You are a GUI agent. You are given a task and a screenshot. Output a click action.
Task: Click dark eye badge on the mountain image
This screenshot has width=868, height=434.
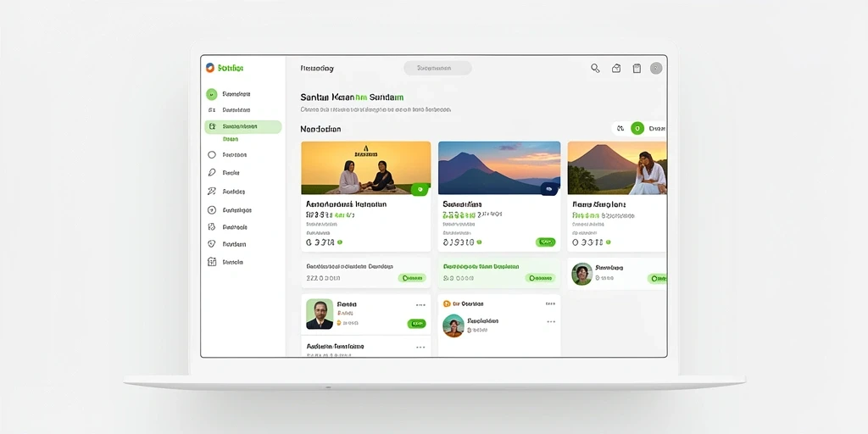pyautogui.click(x=549, y=189)
